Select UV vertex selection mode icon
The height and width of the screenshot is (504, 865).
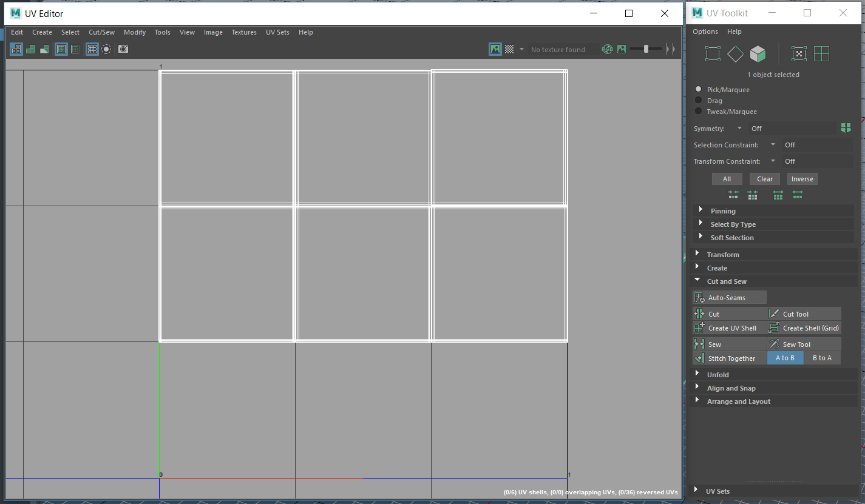pos(713,54)
